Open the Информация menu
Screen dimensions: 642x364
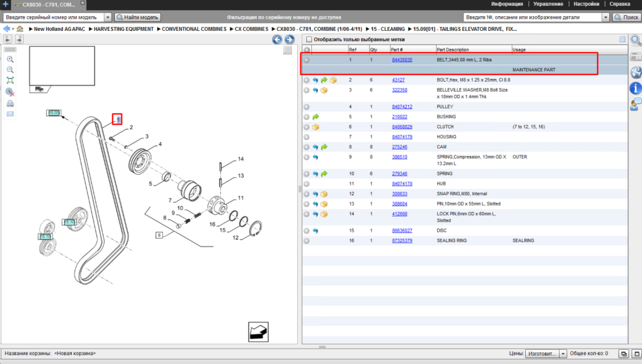pyautogui.click(x=507, y=4)
